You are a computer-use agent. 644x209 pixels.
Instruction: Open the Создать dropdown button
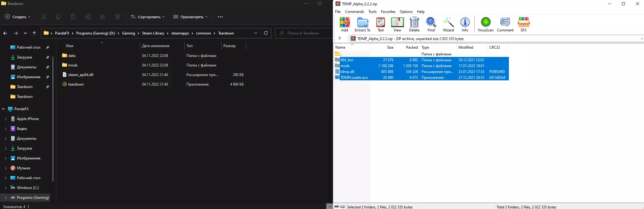pos(18,17)
